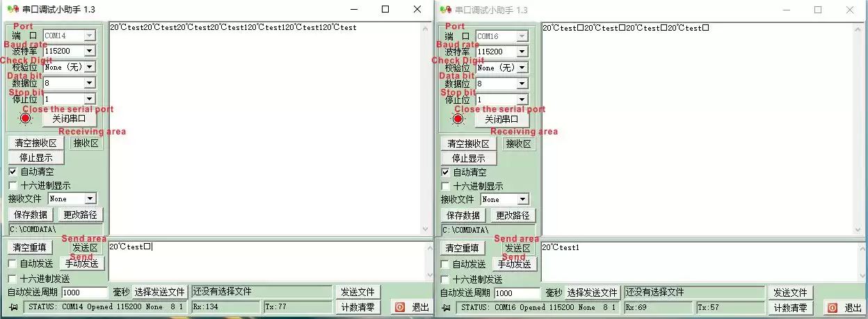Click 手动发送 manual send in COM16 window
The height and width of the screenshot is (319, 868).
pyautogui.click(x=515, y=264)
